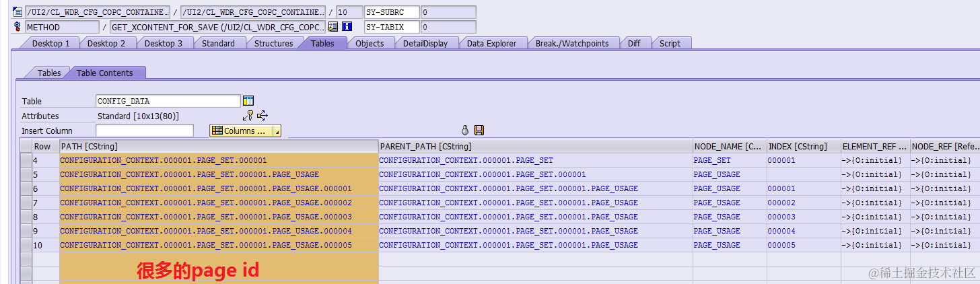Click the NODE_NAME column header
This screenshot has height=284, width=980.
(x=730, y=146)
